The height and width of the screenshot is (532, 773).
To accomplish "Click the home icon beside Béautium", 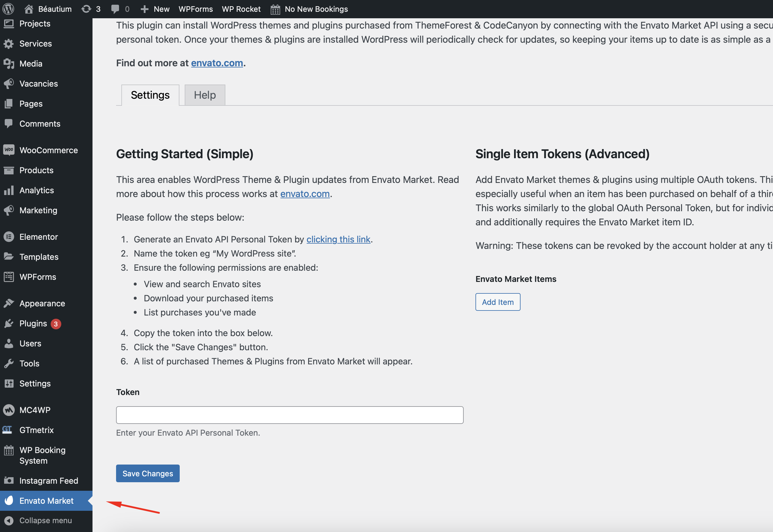I will (x=29, y=9).
